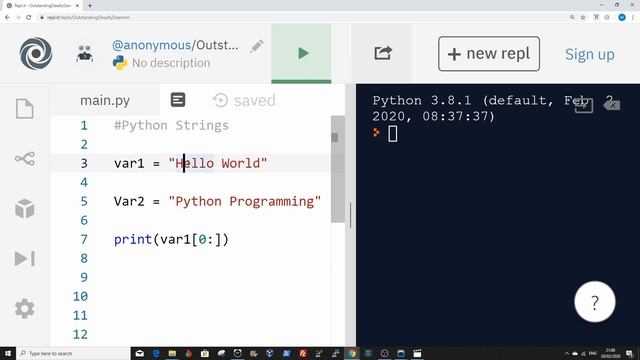Bookmark this page with the star icon
This screenshot has height=360, width=640.
coord(583,18)
